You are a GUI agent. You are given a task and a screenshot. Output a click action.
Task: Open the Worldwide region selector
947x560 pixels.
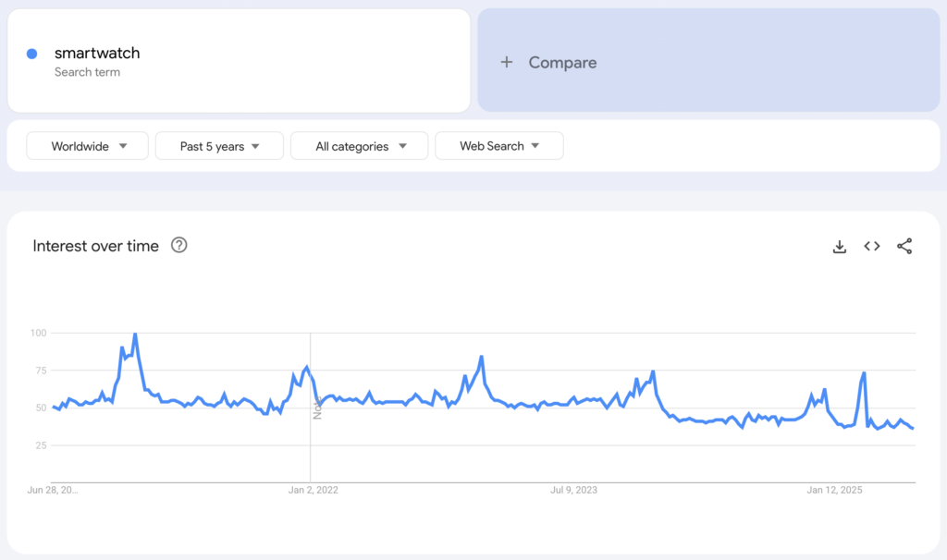click(87, 145)
